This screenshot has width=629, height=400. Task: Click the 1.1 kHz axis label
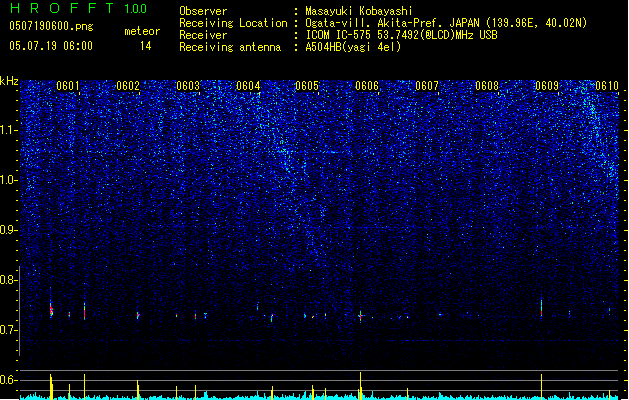pos(9,130)
